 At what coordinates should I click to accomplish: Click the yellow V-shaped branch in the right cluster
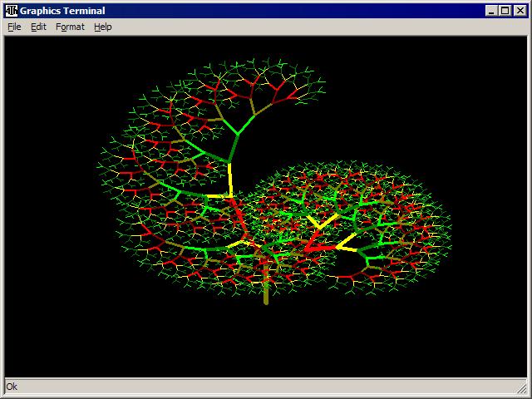coord(322,223)
